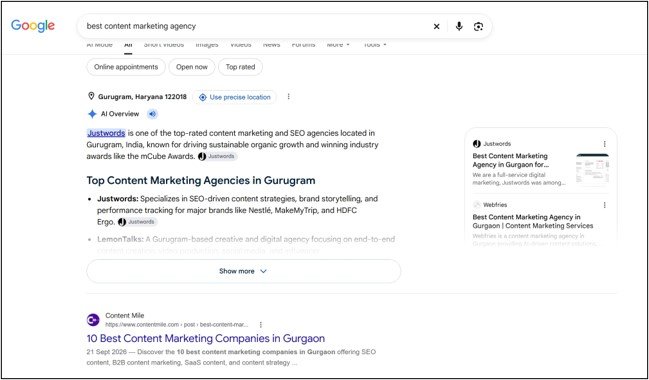Open the highlighted Justwords link
The image size is (649, 380).
[106, 133]
